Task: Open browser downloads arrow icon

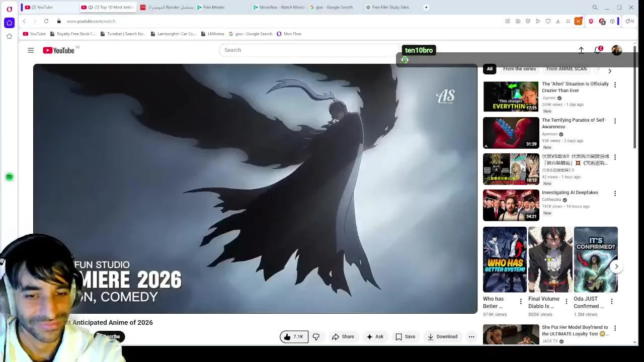Action: pos(558,21)
